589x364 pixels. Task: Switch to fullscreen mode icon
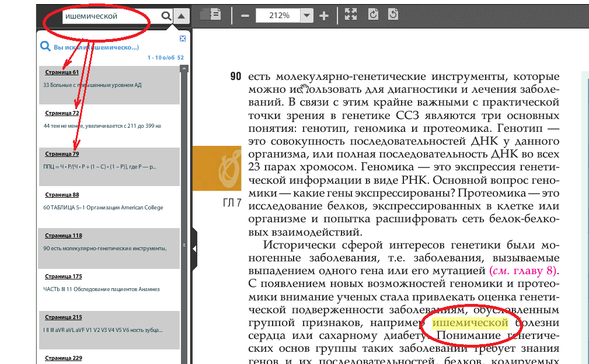(x=350, y=14)
